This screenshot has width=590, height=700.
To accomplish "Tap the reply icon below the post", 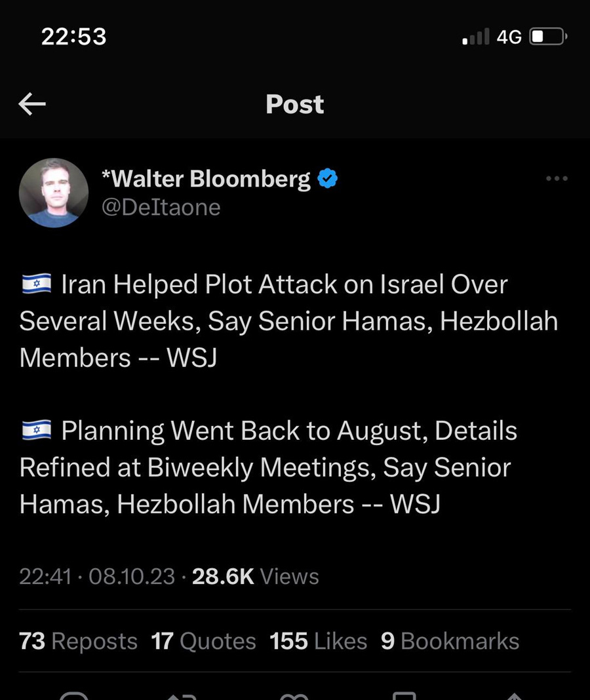I will pos(73,695).
